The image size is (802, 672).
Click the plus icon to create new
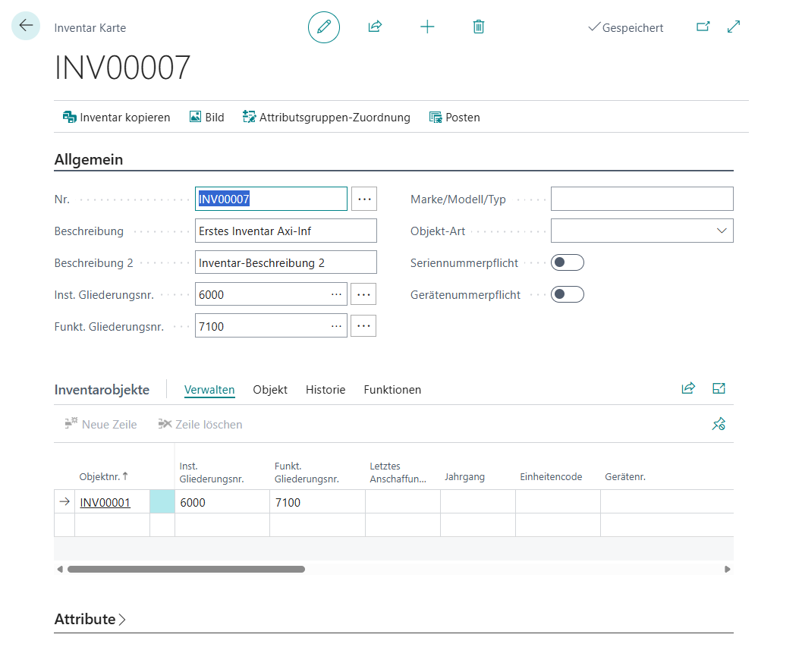click(x=427, y=27)
